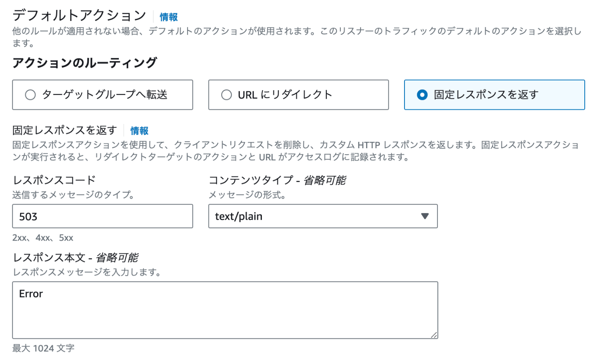Screen dimensions: 598x364
Task: Click the デフォルトアクション section heading
Action: (79, 16)
